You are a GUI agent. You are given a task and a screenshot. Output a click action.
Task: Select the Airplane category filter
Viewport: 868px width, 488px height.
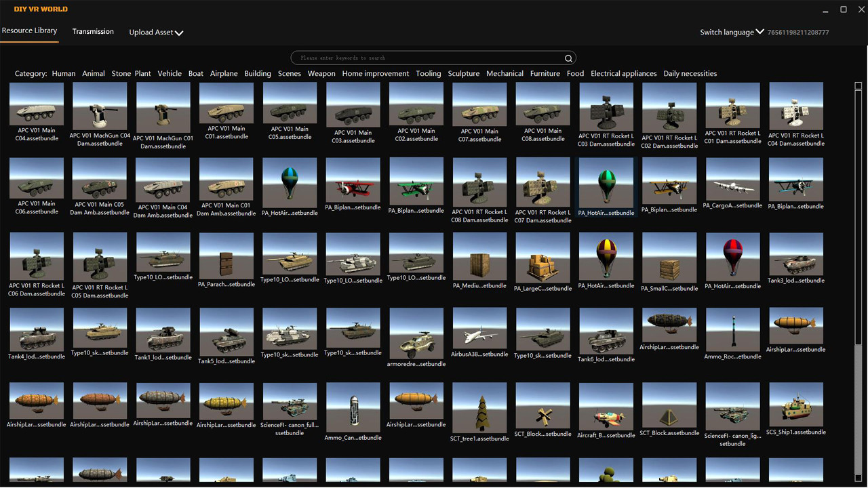pos(224,73)
